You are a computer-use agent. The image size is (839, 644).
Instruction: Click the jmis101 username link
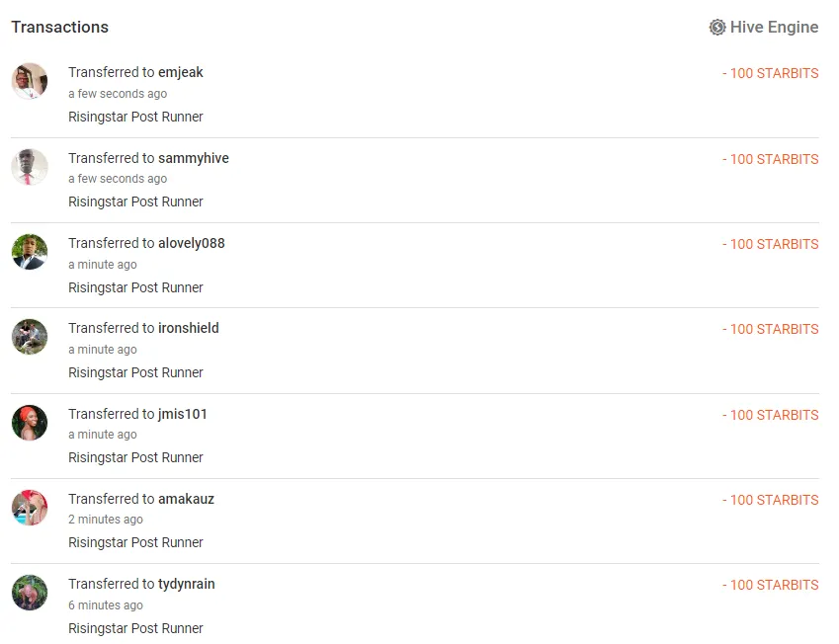click(183, 414)
